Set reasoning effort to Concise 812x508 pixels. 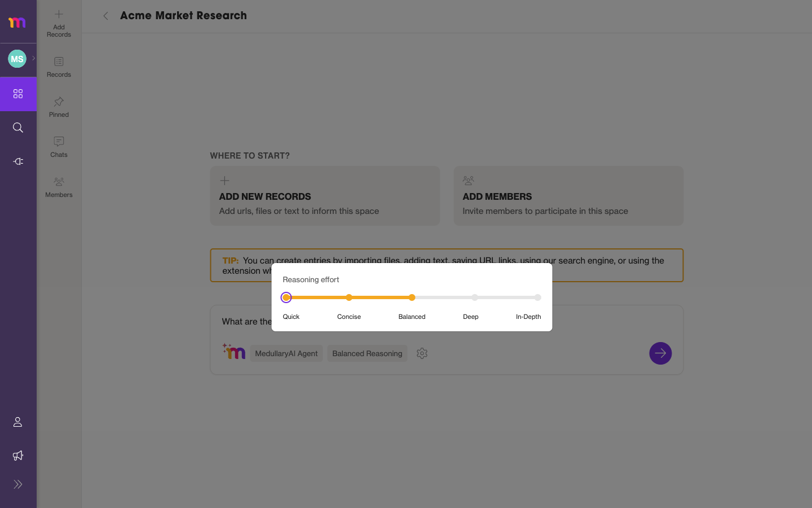[349, 297]
